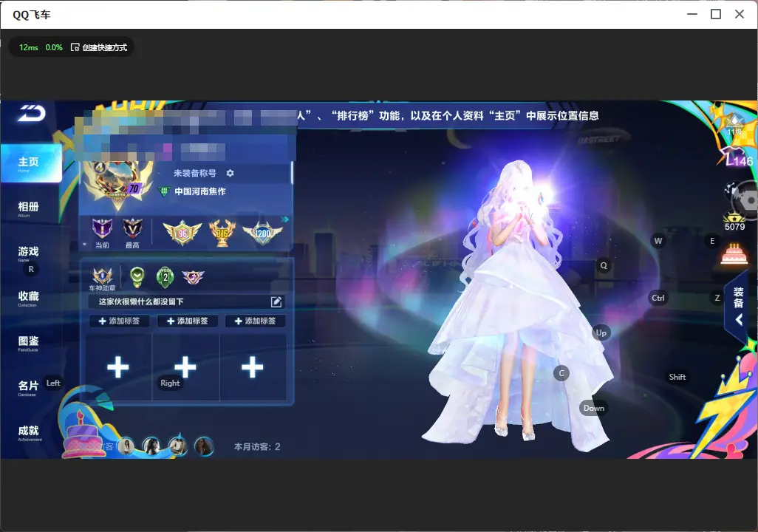Click the signature text 这家伙很懒什么都没留下
758x532 pixels.
(x=141, y=301)
